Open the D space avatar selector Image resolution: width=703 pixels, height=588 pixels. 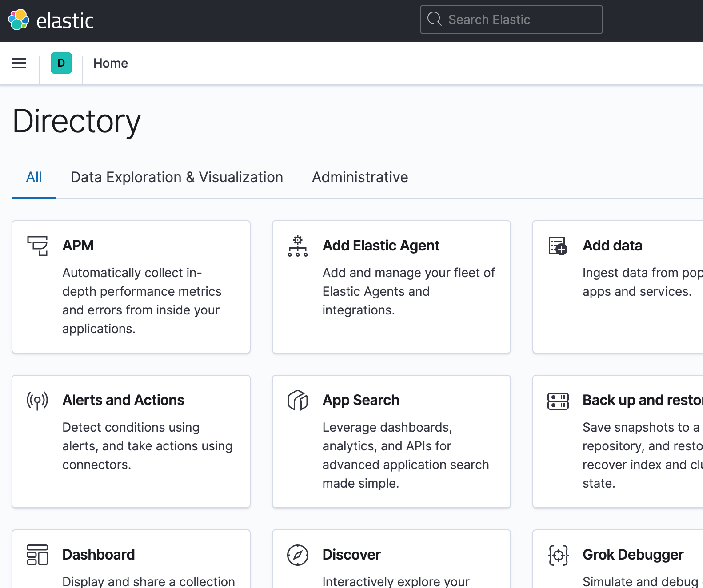61,63
